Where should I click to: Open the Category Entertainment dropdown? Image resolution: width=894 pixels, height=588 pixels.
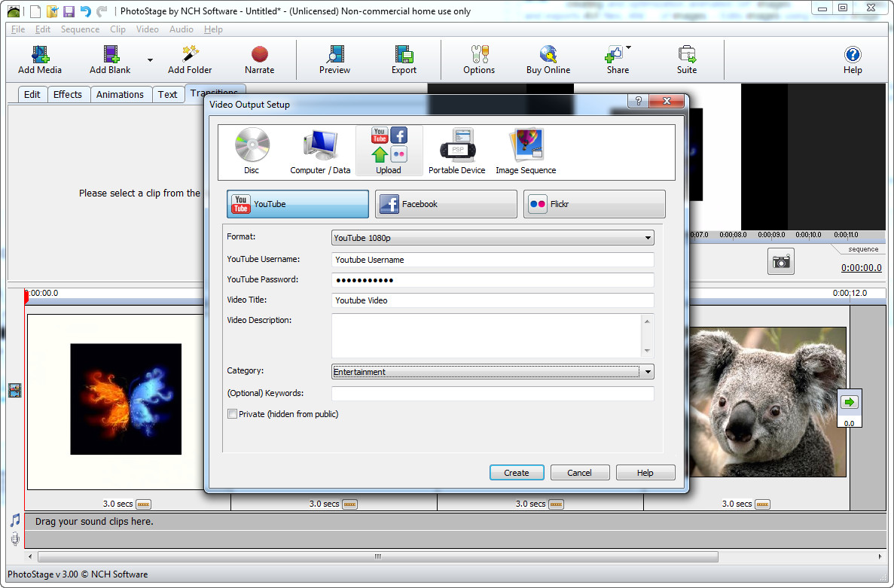(x=493, y=372)
